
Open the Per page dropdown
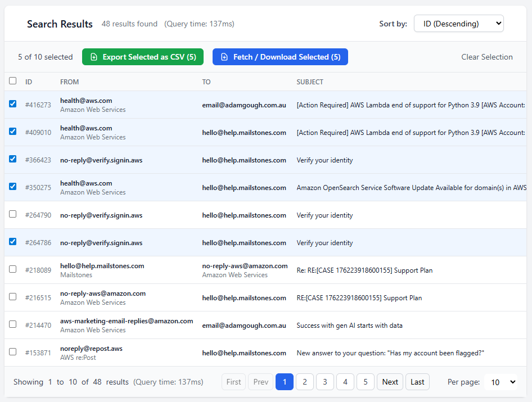click(501, 382)
